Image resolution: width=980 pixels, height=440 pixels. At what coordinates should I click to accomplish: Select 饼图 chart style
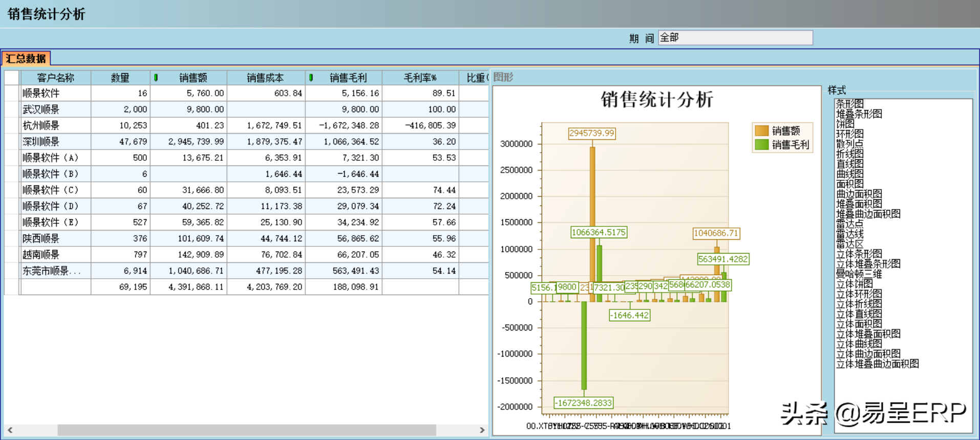coord(845,124)
